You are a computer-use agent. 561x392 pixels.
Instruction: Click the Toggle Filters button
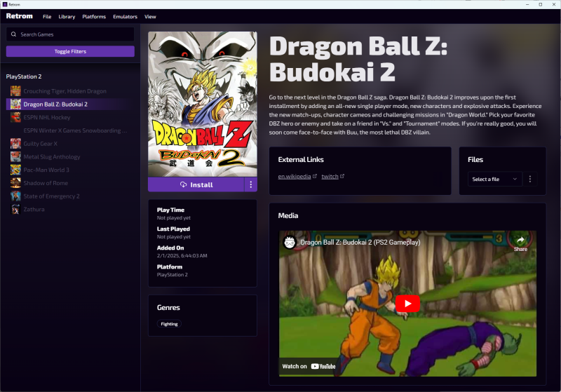pyautogui.click(x=70, y=51)
